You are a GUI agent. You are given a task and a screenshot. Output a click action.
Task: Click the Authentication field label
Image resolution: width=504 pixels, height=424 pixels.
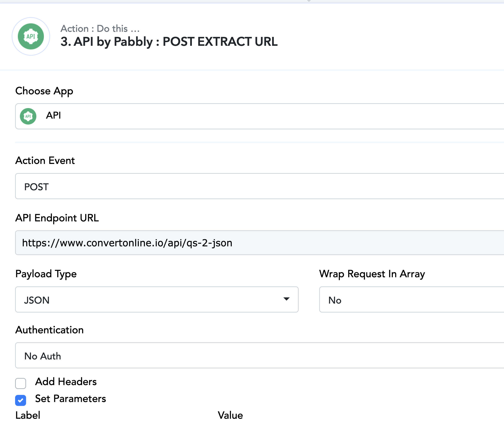click(49, 330)
